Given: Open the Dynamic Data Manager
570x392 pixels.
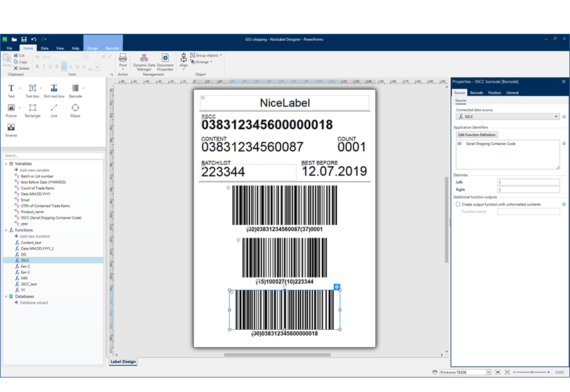Looking at the screenshot, I should [144, 62].
